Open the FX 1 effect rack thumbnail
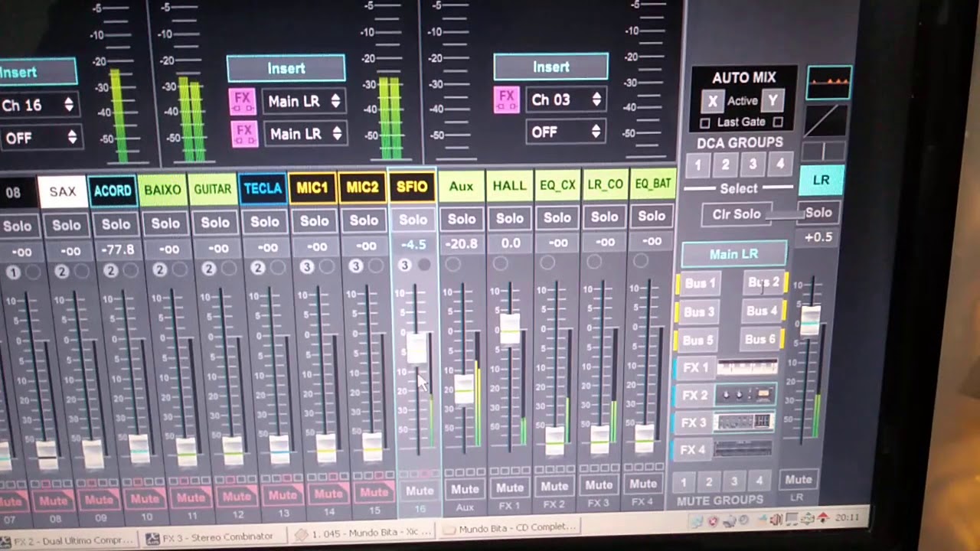 pyautogui.click(x=747, y=368)
